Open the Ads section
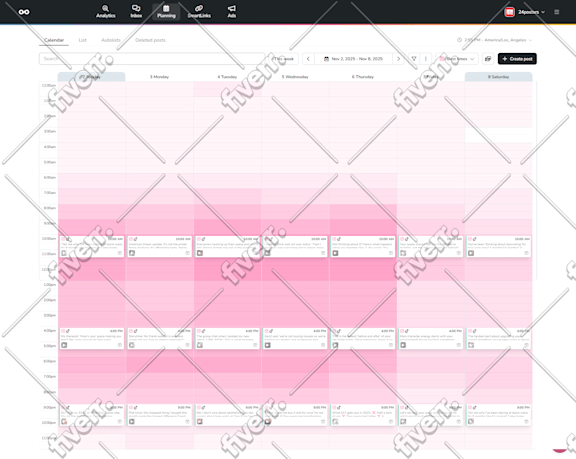The width and height of the screenshot is (576, 459). click(231, 11)
